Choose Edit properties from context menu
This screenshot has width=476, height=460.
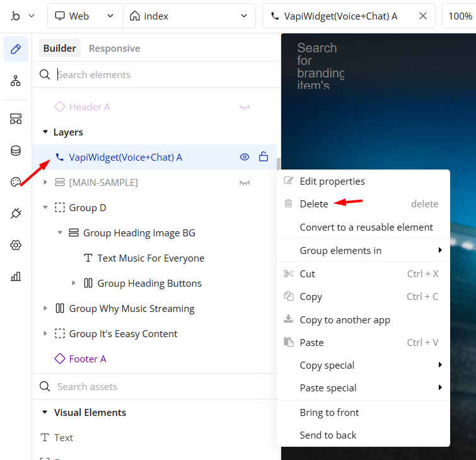pos(363,181)
